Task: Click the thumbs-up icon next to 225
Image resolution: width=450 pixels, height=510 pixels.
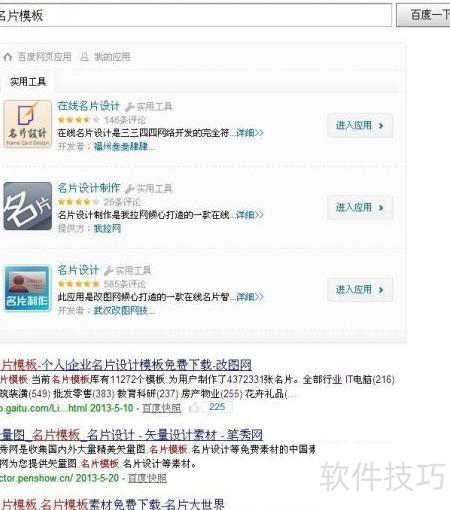Action: click(194, 407)
